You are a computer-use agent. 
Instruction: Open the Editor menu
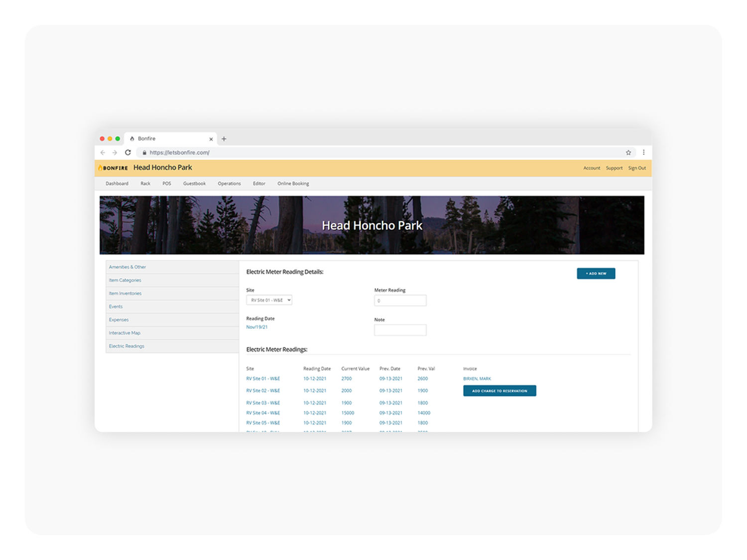click(x=259, y=184)
